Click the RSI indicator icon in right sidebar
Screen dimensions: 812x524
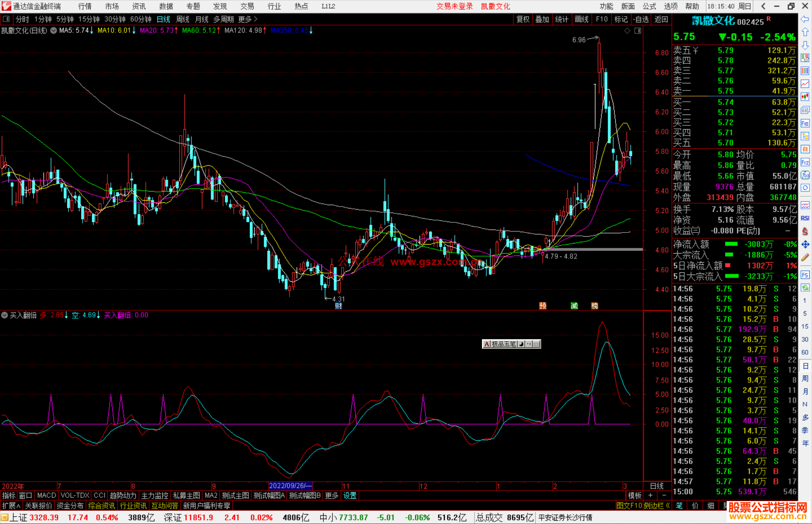805,218
